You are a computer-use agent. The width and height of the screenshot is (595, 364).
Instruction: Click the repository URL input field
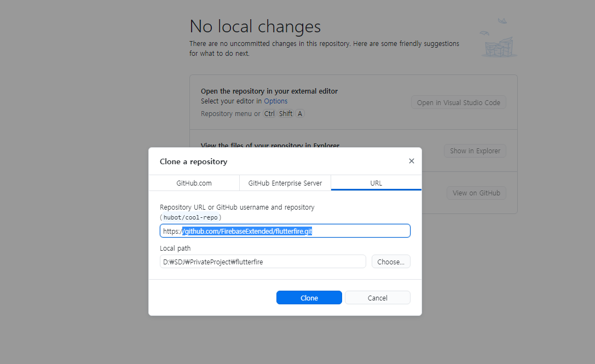click(x=285, y=231)
